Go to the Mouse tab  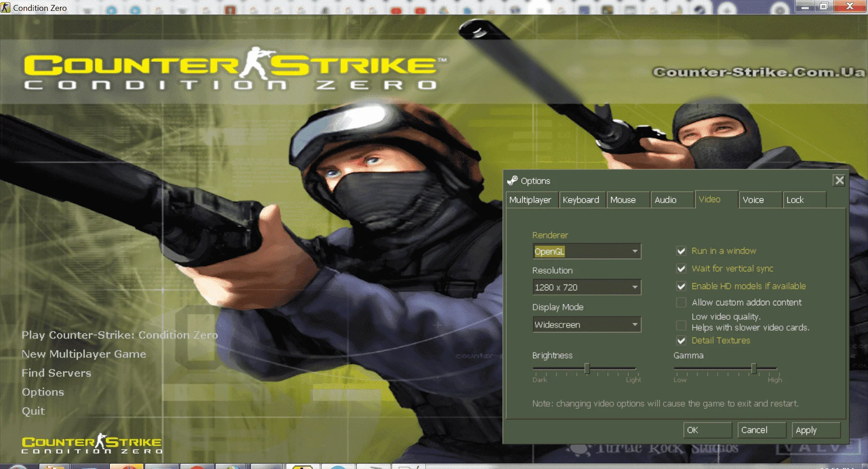(x=628, y=200)
